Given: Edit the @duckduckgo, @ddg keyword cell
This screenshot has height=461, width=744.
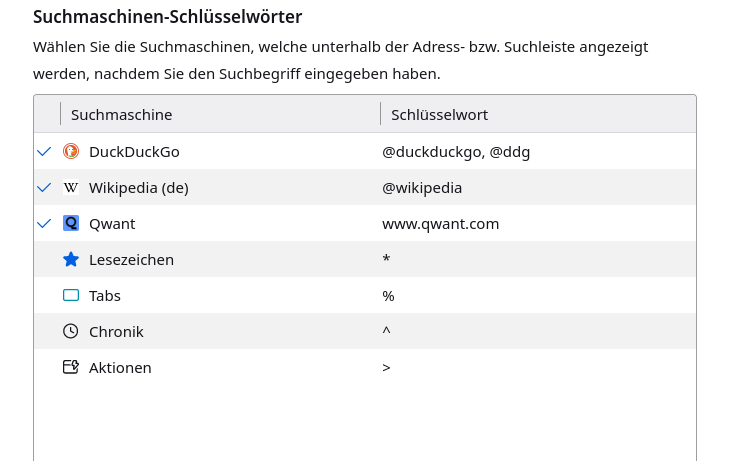Looking at the screenshot, I should point(456,152).
